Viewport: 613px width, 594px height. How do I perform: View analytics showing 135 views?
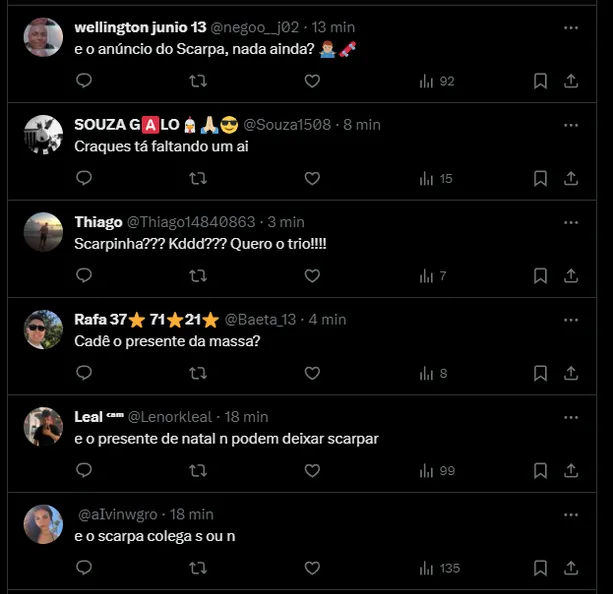click(x=439, y=568)
